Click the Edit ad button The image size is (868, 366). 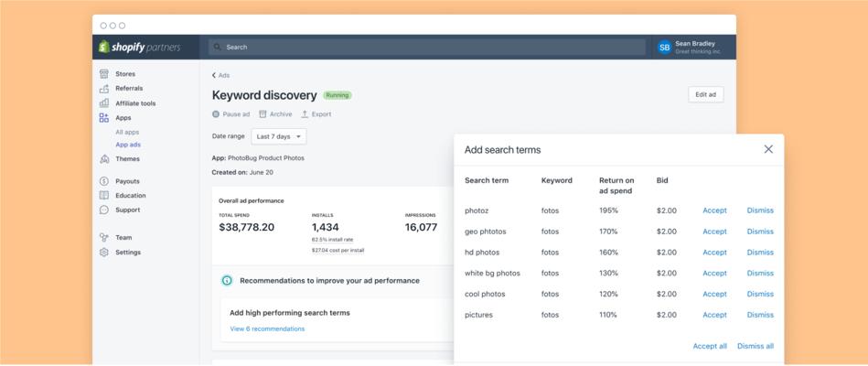pos(706,94)
